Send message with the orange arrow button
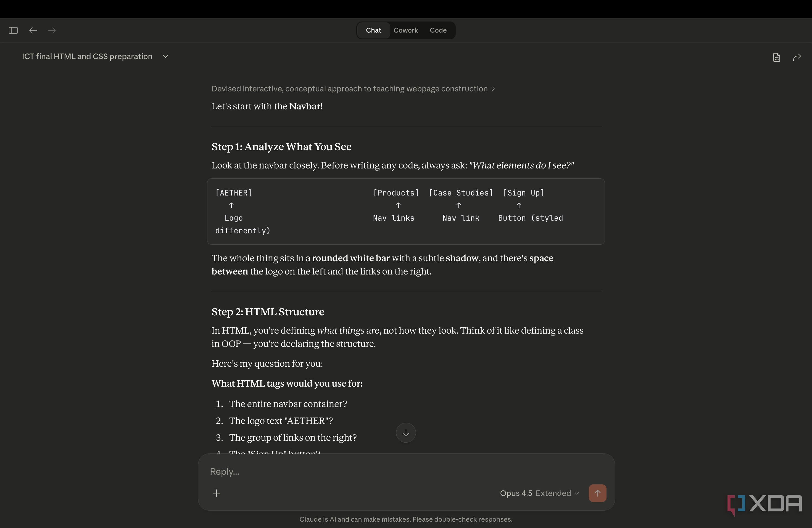Screen dimensions: 812x528 tap(597, 493)
